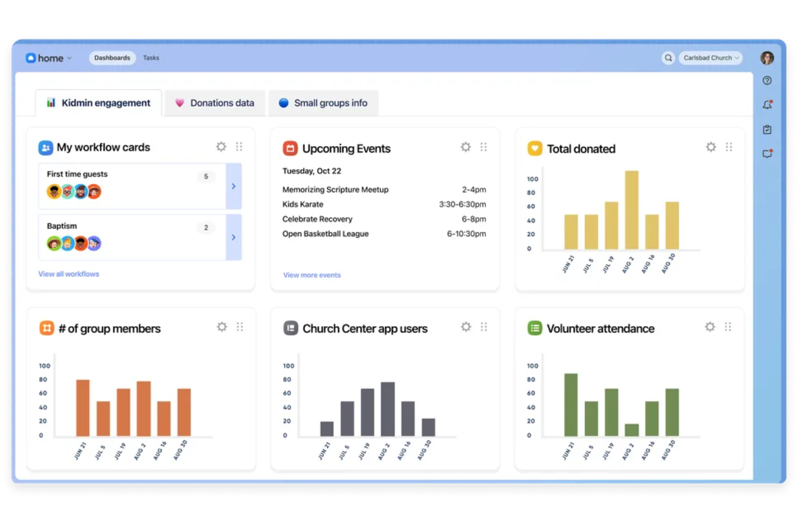Click the search magnifier icon
The width and height of the screenshot is (798, 532).
pos(668,58)
